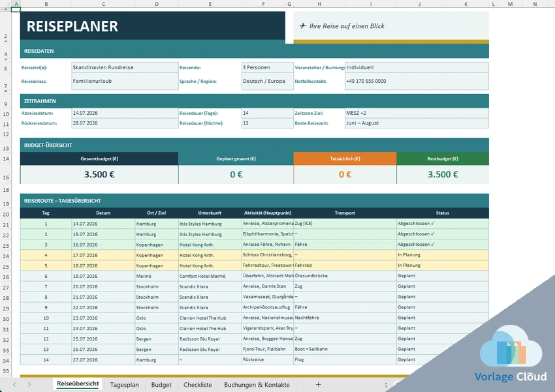
Task: Select the date cell '19.07.2026'
Action: pos(103,276)
